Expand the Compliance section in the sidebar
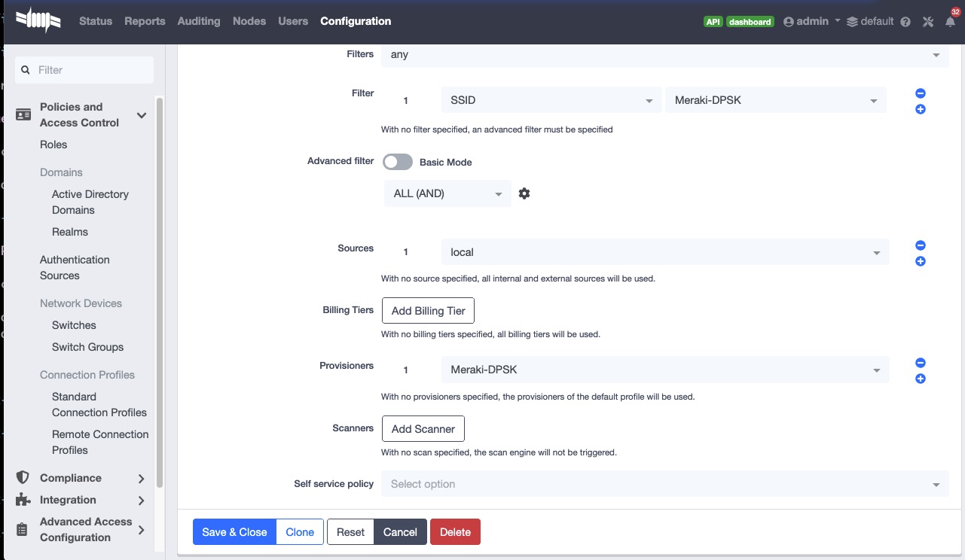This screenshot has width=965, height=560. [x=70, y=478]
